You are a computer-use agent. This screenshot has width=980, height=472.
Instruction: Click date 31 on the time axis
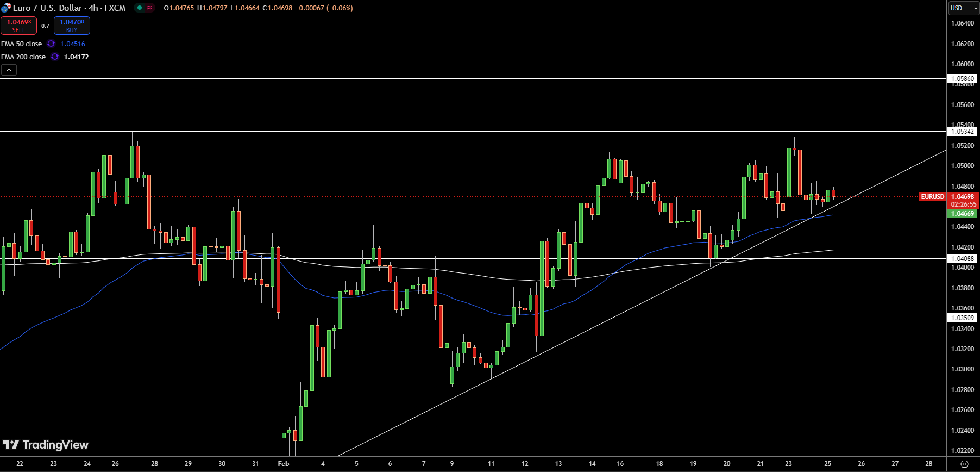click(255, 464)
